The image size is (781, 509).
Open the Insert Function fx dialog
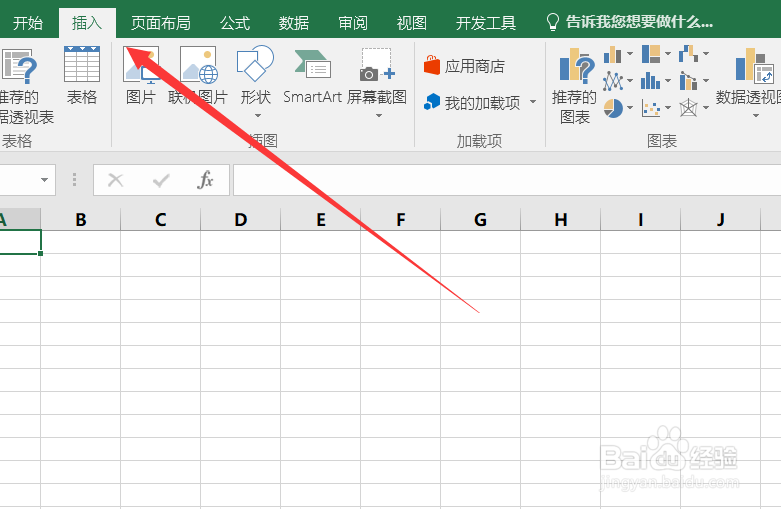click(x=205, y=180)
